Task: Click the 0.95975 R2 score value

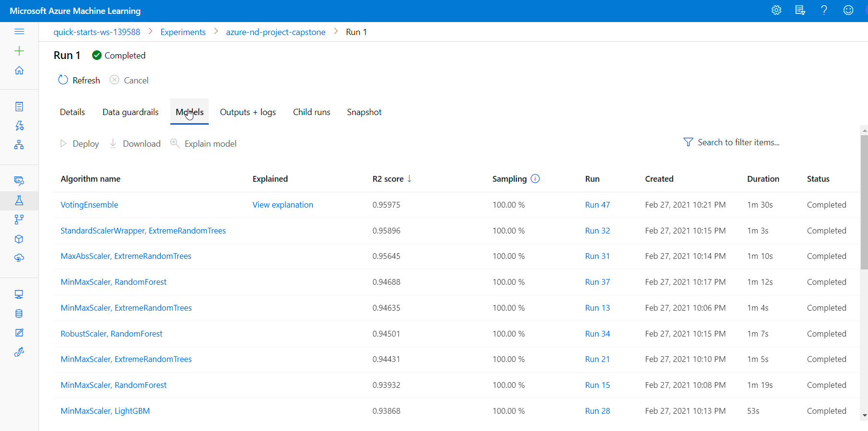Action: pyautogui.click(x=386, y=205)
